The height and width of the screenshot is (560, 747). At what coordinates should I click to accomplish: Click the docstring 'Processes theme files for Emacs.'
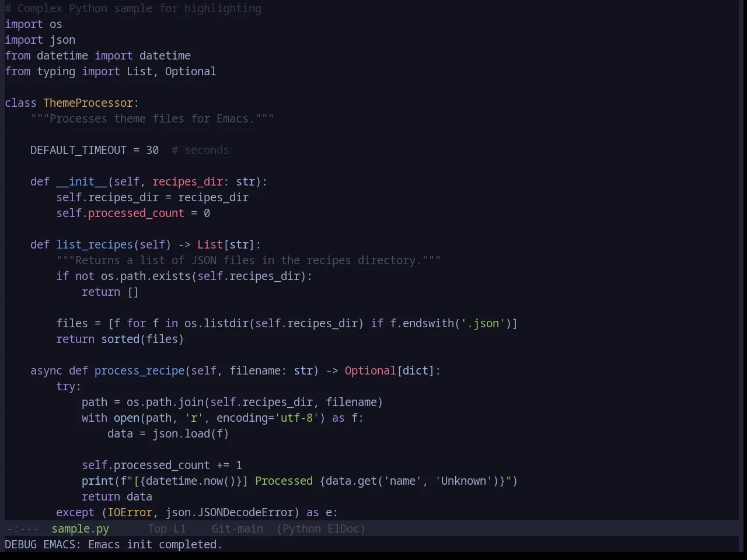(152, 118)
